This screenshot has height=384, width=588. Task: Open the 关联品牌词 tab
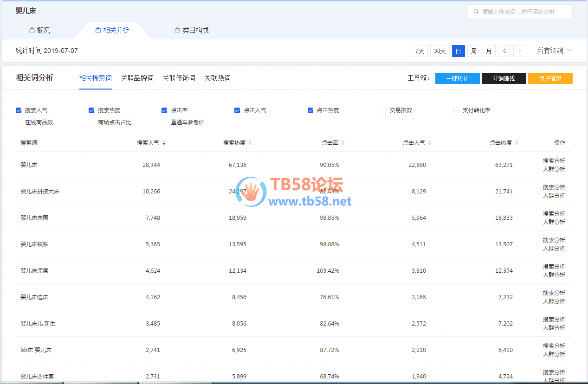click(x=137, y=78)
